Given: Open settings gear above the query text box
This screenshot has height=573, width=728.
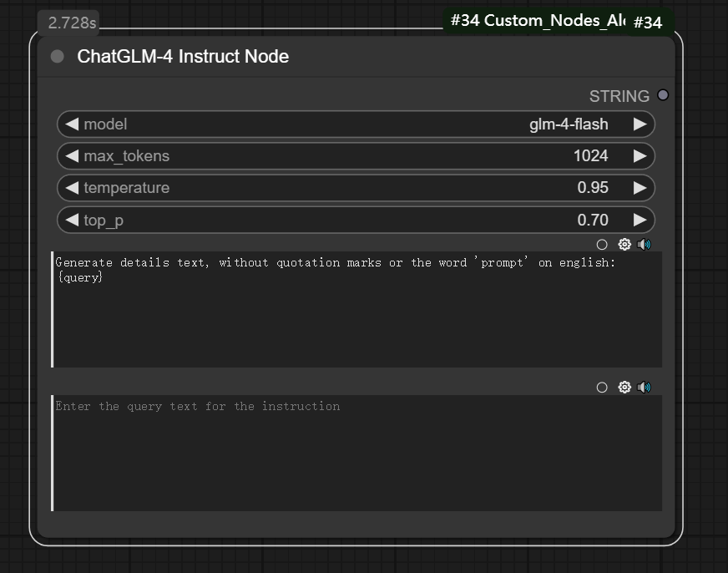Looking at the screenshot, I should [624, 388].
